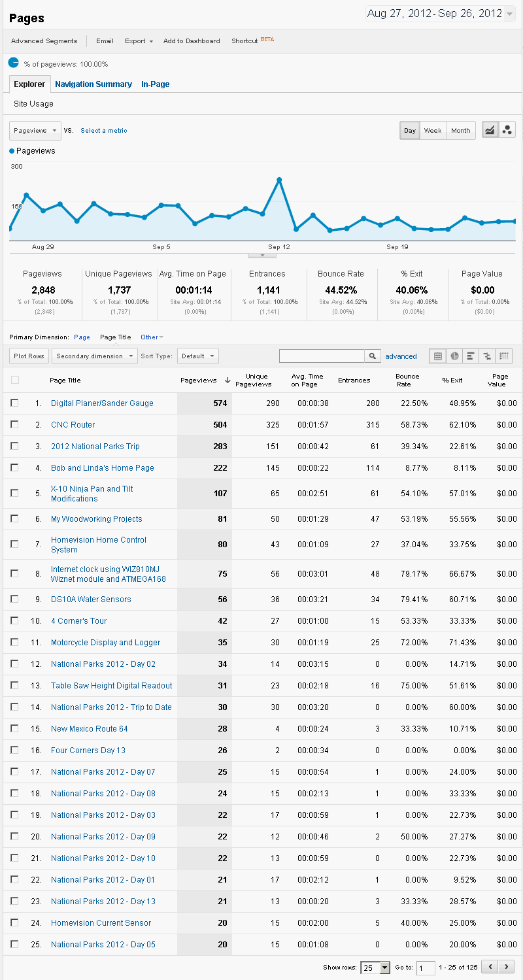
Task: Open the Export menu
Action: pos(138,41)
